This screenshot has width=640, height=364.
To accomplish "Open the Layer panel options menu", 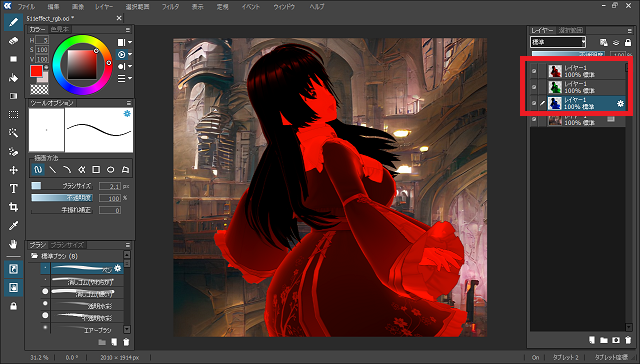I will click(629, 31).
